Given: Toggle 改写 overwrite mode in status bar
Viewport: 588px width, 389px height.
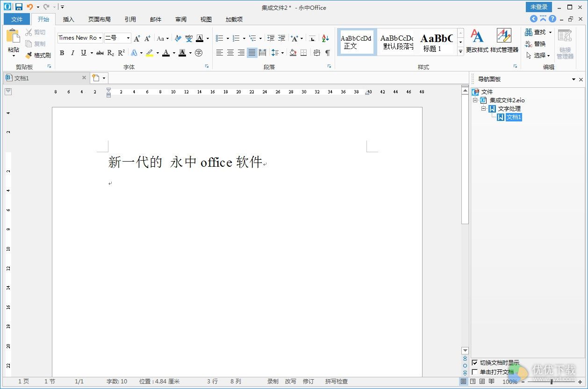Looking at the screenshot, I should click(291, 382).
